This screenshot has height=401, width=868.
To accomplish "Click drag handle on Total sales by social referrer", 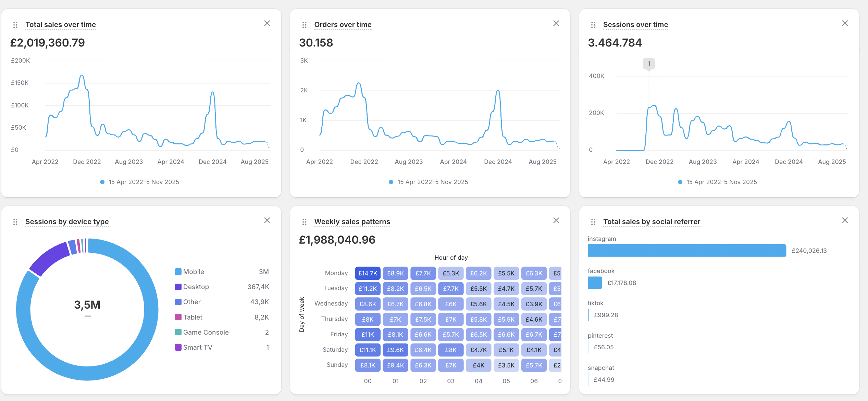I will [593, 222].
